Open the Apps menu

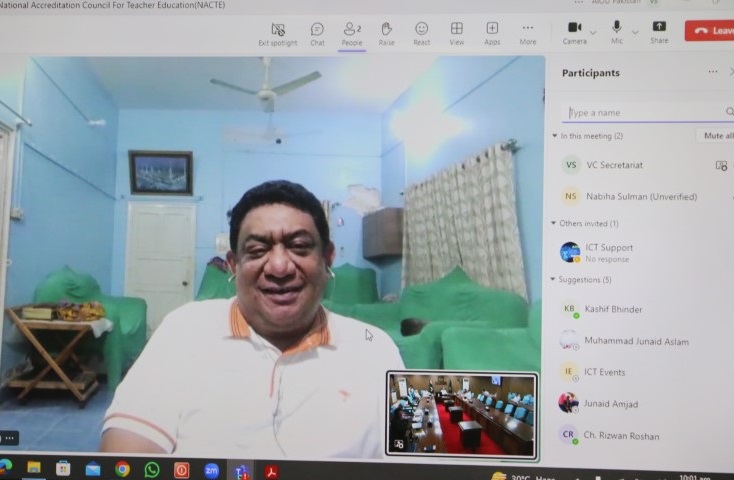click(492, 34)
